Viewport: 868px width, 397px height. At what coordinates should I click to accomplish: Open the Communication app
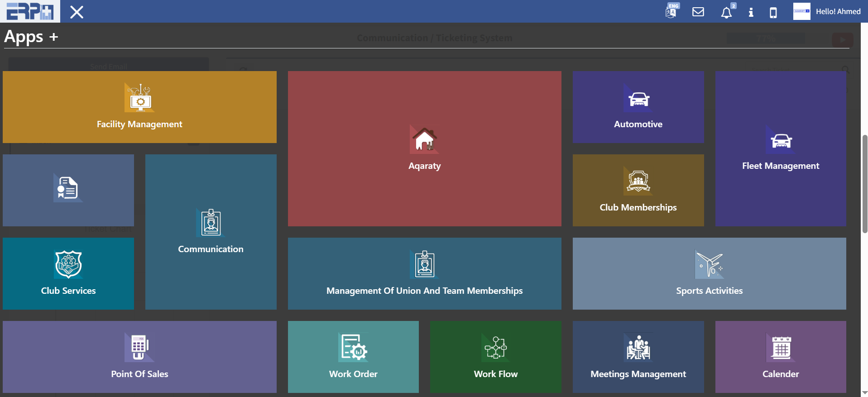click(x=211, y=232)
